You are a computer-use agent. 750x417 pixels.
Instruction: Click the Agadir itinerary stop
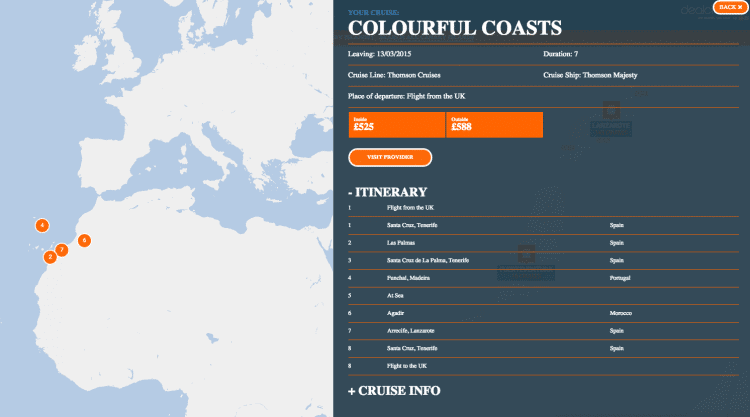click(x=396, y=312)
